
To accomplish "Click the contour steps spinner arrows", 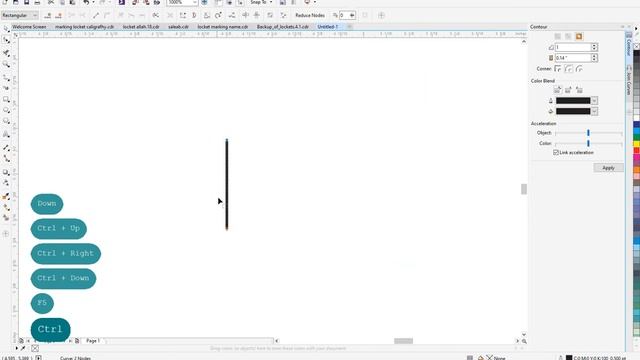I will (x=594, y=47).
